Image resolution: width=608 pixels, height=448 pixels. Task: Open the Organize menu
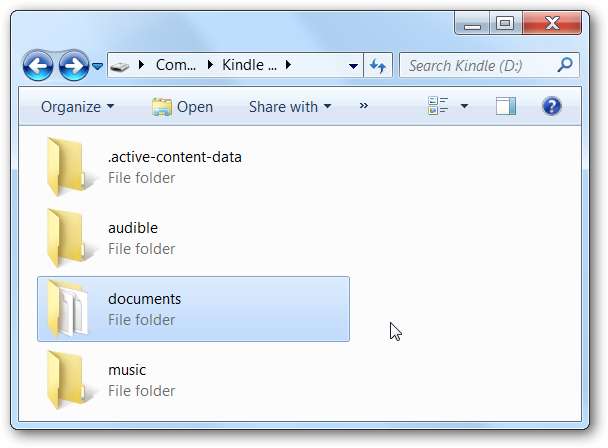pos(77,106)
